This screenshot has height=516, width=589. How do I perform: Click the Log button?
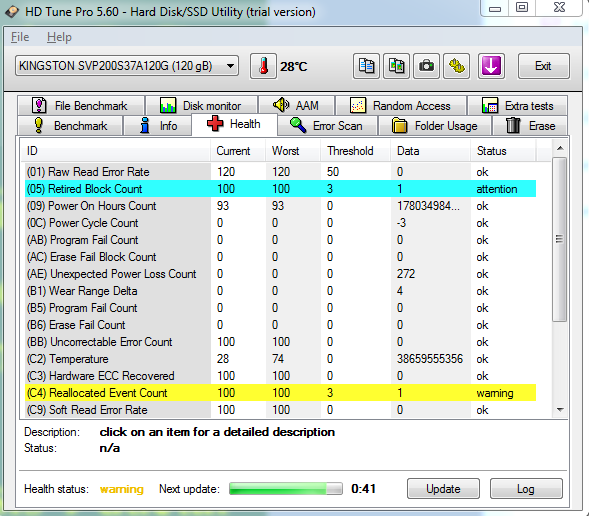[x=526, y=489]
